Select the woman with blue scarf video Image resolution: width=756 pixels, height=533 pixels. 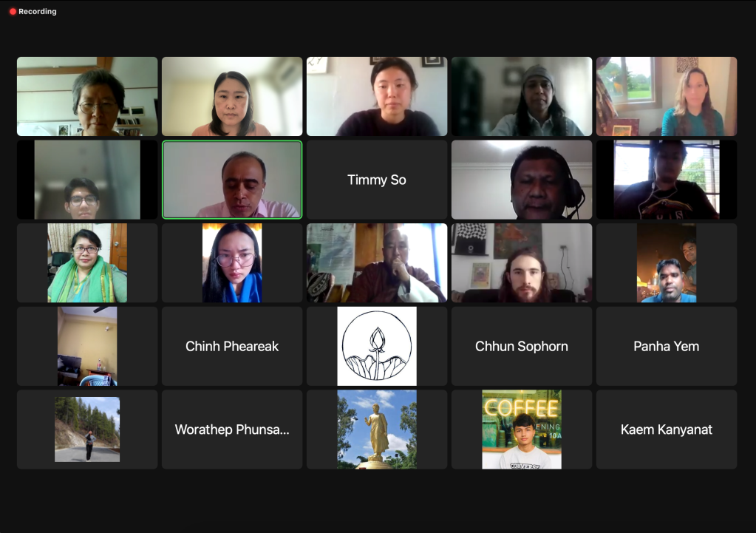[x=232, y=263]
